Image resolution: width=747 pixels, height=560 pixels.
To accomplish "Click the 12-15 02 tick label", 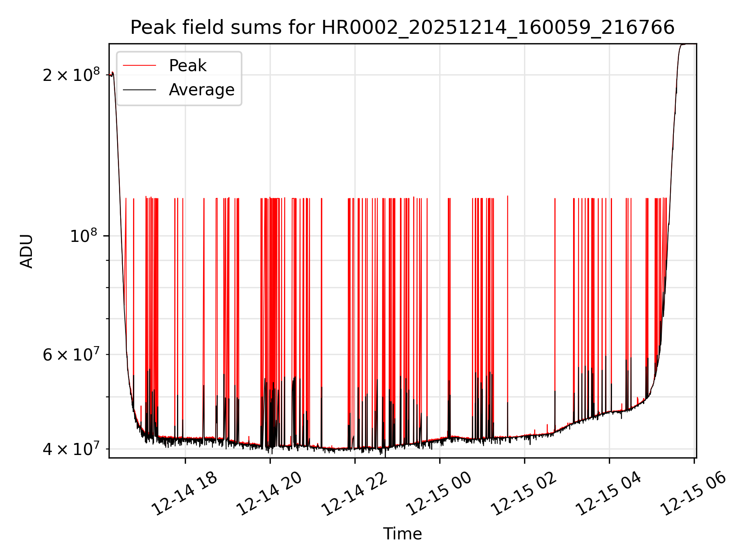I will click(524, 493).
